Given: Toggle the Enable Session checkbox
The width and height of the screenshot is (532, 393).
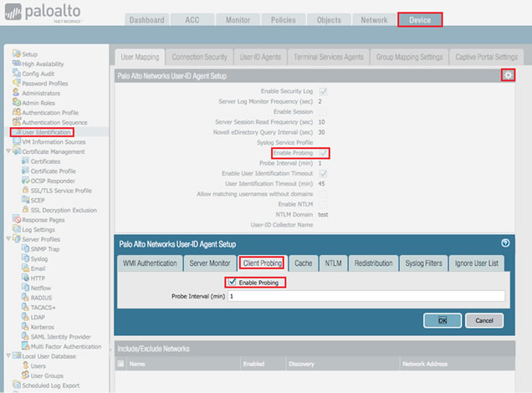Looking at the screenshot, I should (x=323, y=111).
